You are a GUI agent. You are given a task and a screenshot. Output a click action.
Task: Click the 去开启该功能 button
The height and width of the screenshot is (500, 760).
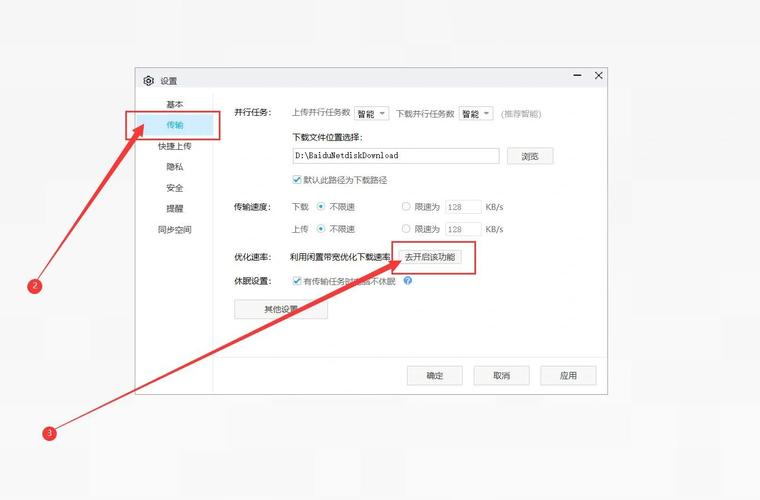pyautogui.click(x=429, y=257)
